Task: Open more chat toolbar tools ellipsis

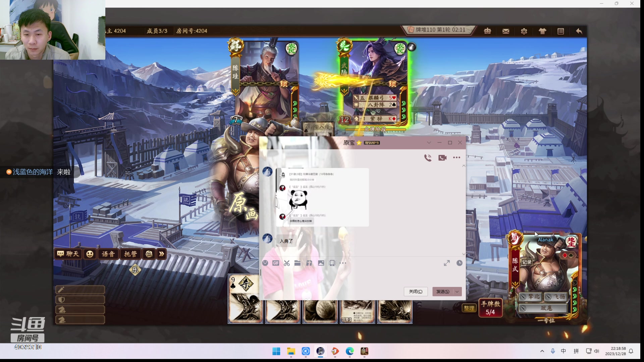Action: (343, 263)
